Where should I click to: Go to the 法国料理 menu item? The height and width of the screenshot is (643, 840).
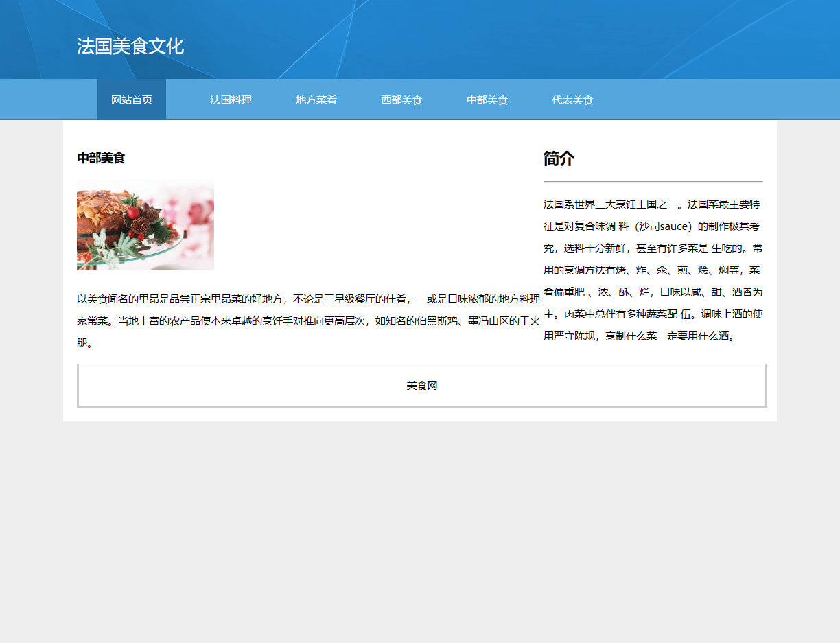click(231, 100)
